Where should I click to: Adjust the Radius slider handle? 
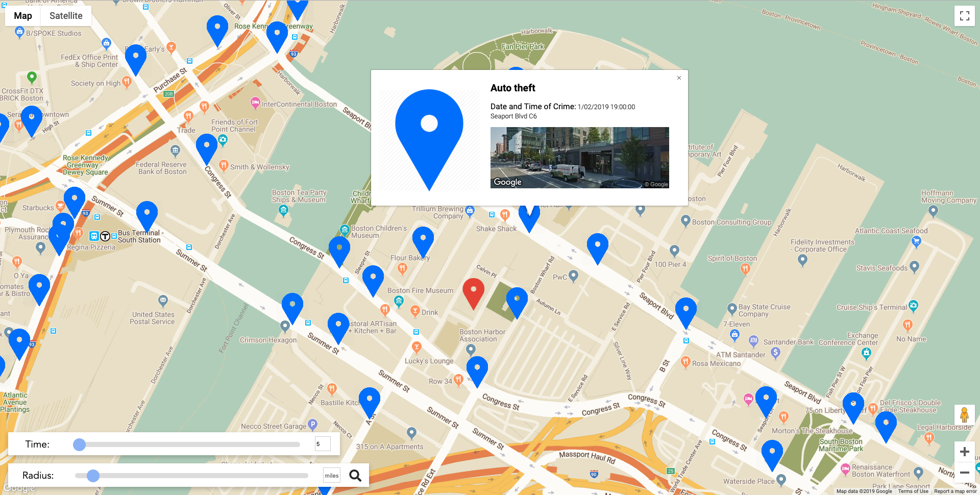click(93, 476)
